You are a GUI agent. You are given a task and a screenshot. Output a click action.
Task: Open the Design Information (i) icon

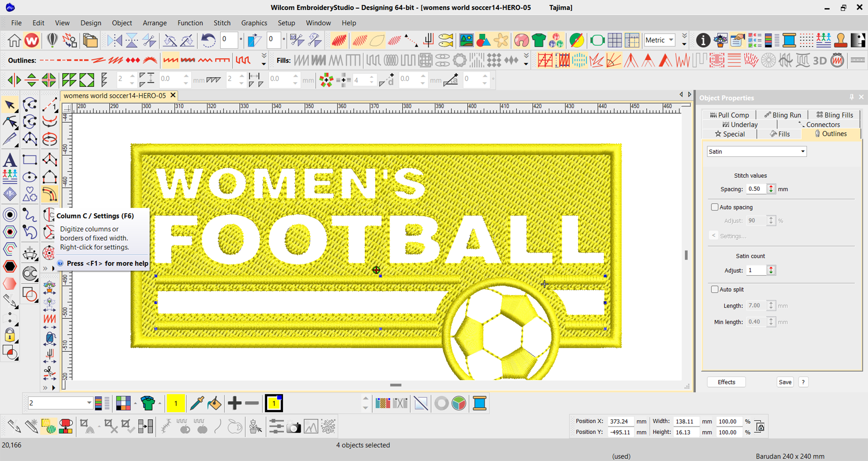[x=703, y=40]
